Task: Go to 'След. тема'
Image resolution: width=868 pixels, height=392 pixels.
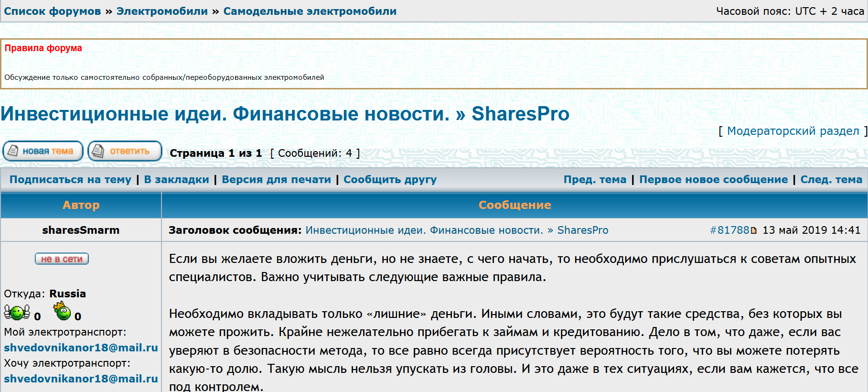Action: (x=831, y=180)
